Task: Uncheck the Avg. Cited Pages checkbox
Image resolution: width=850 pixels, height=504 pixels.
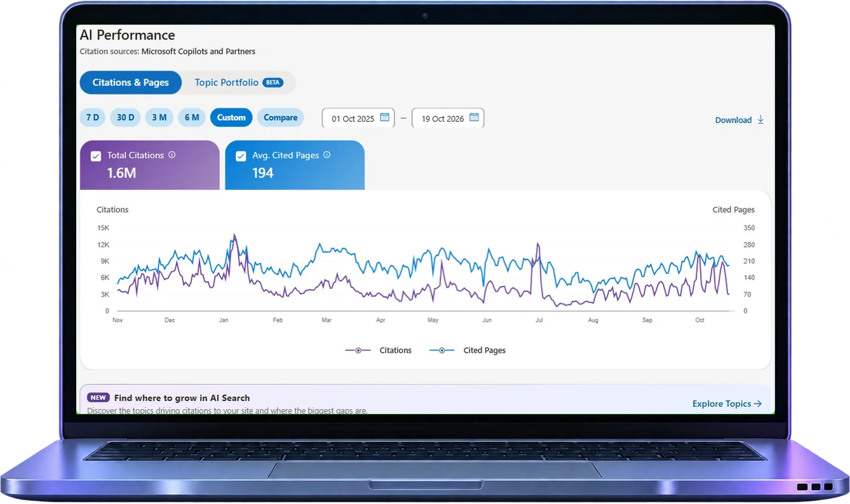Action: (x=241, y=156)
